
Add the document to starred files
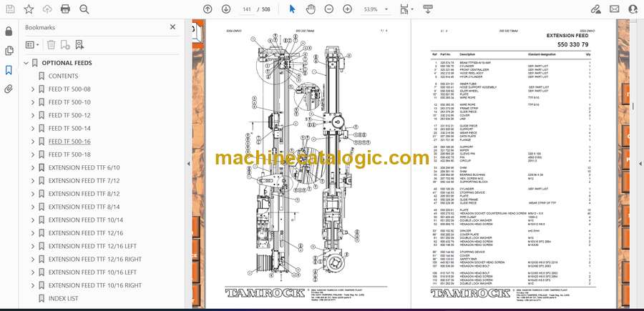[29, 9]
